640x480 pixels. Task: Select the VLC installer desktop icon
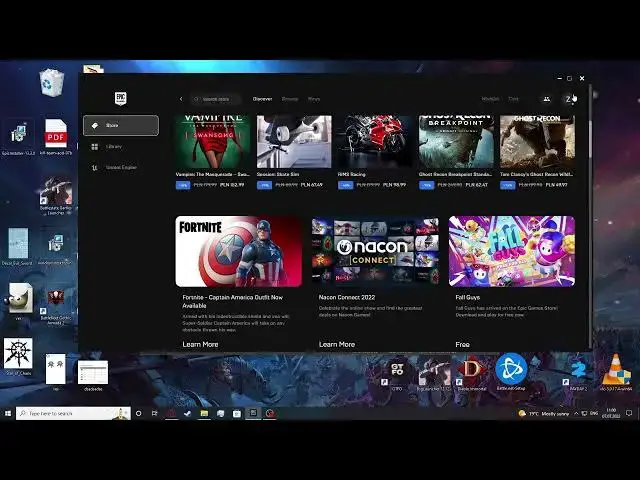(x=616, y=372)
